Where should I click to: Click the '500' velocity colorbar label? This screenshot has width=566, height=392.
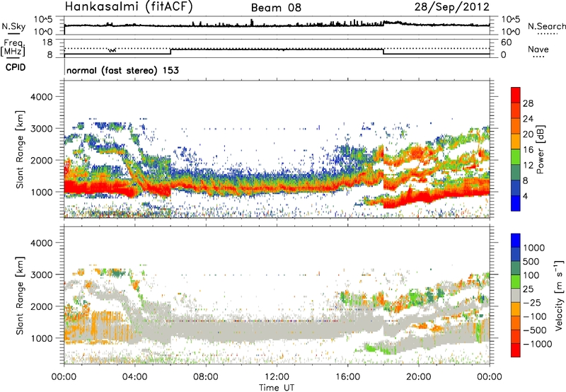pos(531,262)
